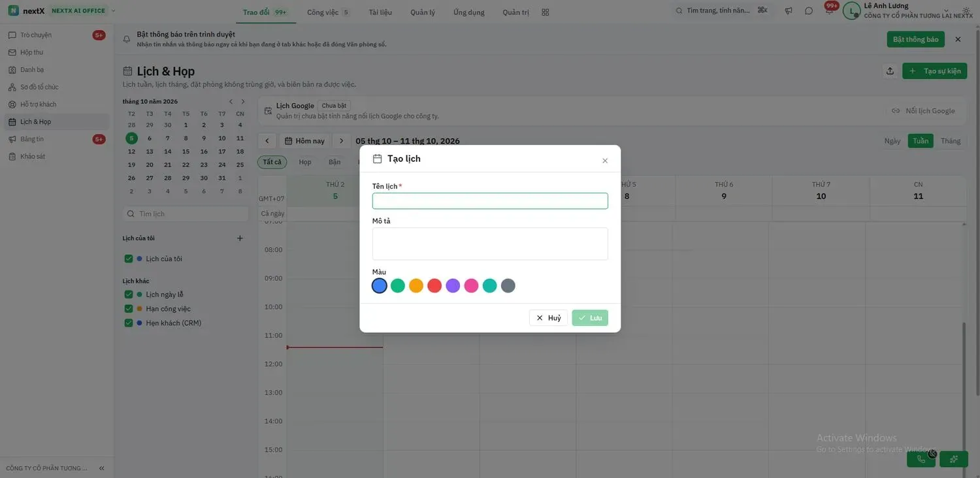The height and width of the screenshot is (478, 980).
Task: Open the notifications bell with 99+ badge
Action: coord(829,10)
